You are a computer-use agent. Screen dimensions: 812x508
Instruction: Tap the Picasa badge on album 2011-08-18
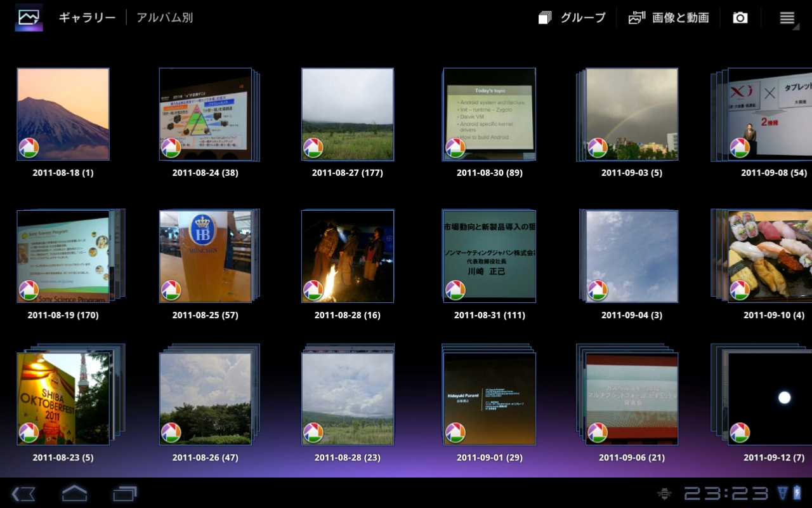point(29,147)
